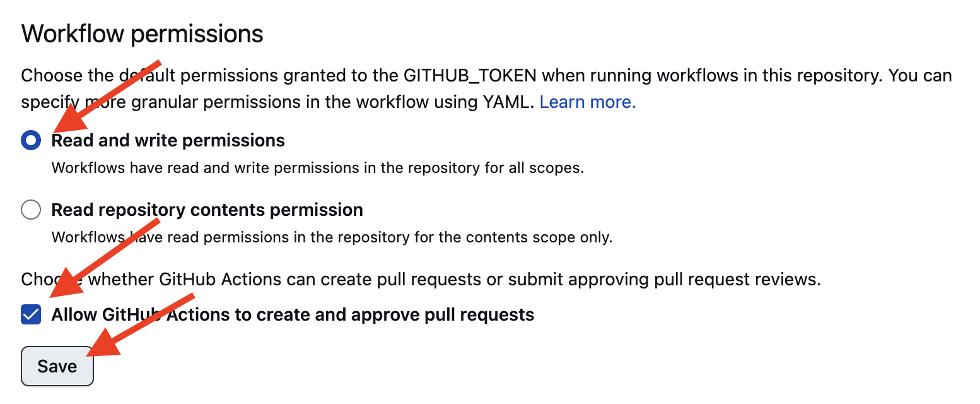Select the Read and write permissions radio button
This screenshot has width=980, height=404.
(31, 140)
